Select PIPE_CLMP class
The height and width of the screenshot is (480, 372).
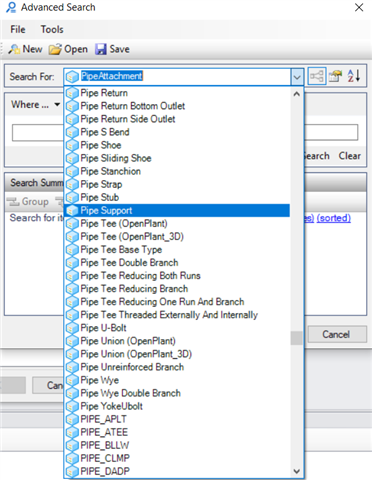pyautogui.click(x=177, y=458)
